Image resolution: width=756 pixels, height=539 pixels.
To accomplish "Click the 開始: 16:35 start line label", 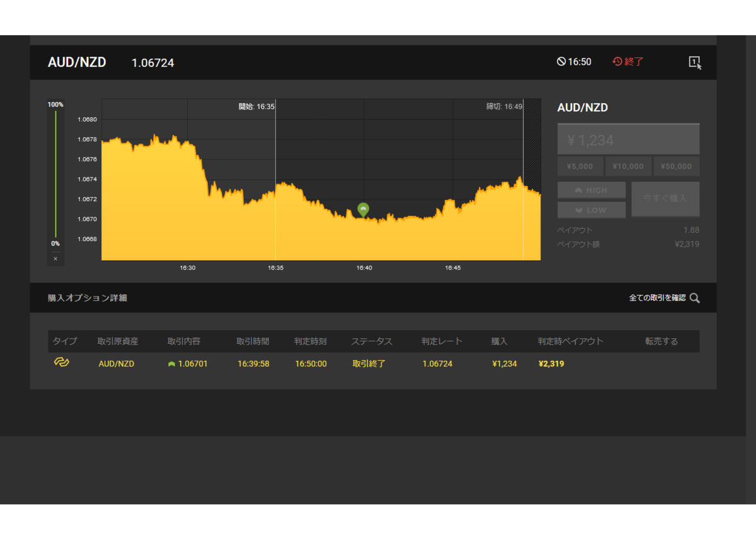I will [256, 106].
